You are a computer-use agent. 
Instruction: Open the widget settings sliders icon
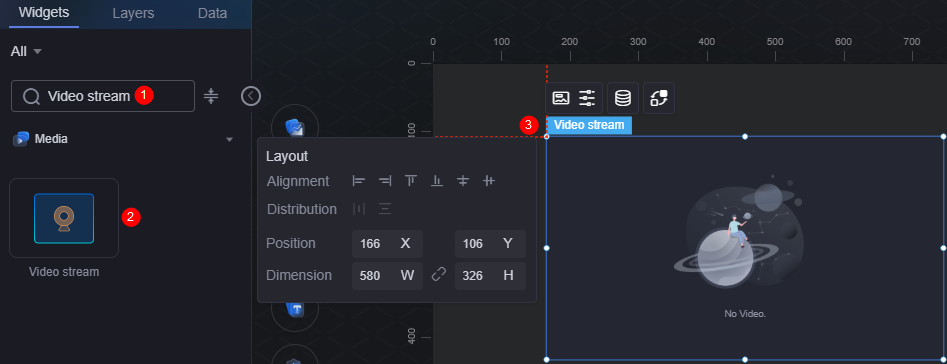(587, 98)
